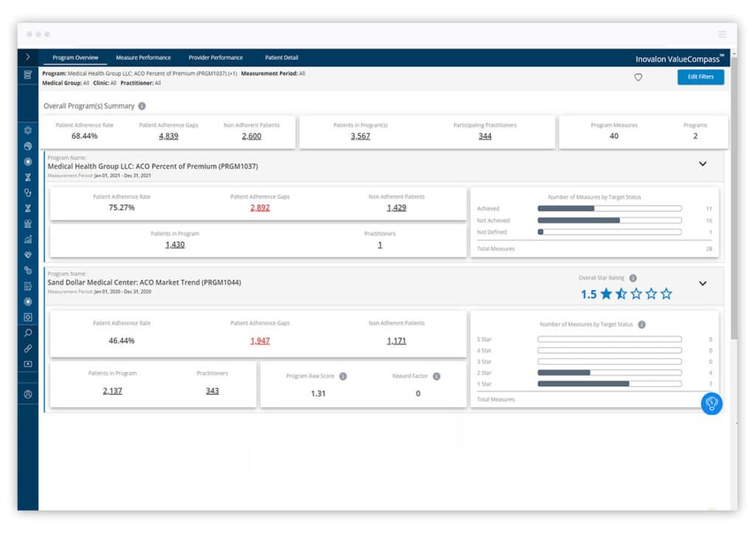
Task: Click the Edit Filters button
Action: pyautogui.click(x=701, y=77)
